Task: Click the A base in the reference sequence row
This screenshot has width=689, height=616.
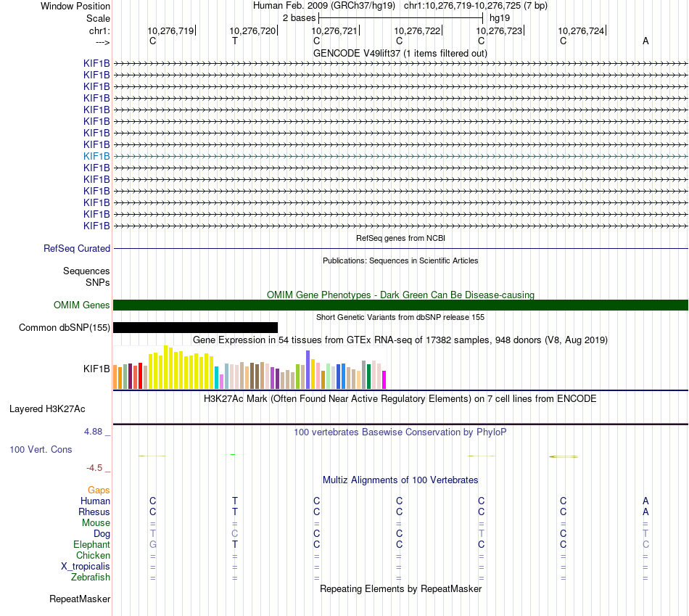Action: (645, 41)
